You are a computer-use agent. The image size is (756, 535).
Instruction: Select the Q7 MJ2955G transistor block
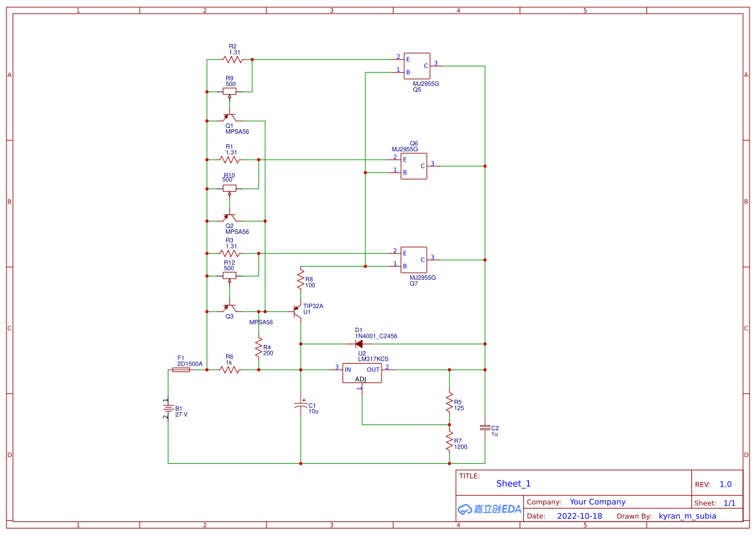click(413, 260)
